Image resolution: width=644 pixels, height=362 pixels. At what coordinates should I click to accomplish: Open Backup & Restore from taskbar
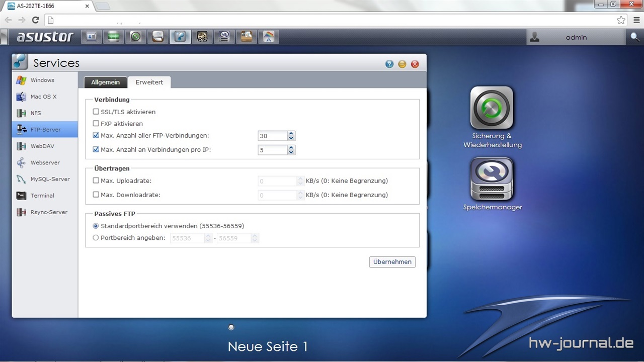point(136,37)
